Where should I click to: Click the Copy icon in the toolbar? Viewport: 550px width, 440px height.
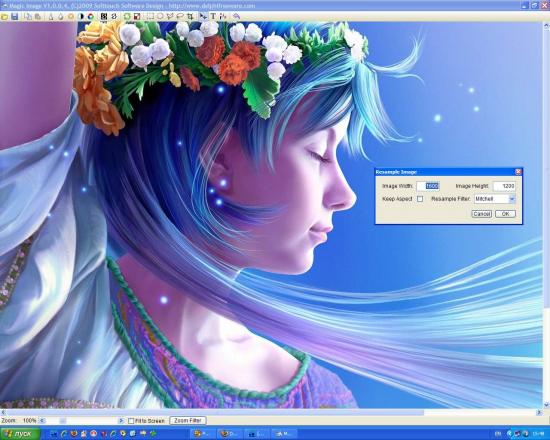[28, 16]
